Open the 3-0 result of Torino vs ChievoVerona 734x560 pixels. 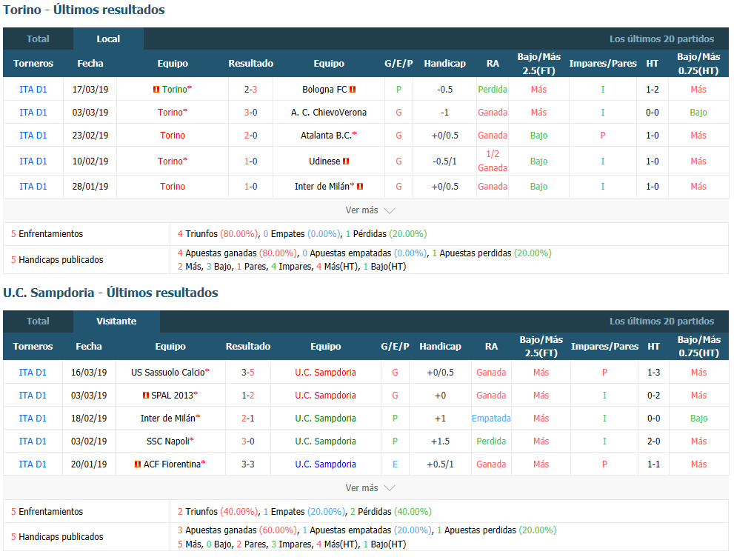click(x=251, y=113)
